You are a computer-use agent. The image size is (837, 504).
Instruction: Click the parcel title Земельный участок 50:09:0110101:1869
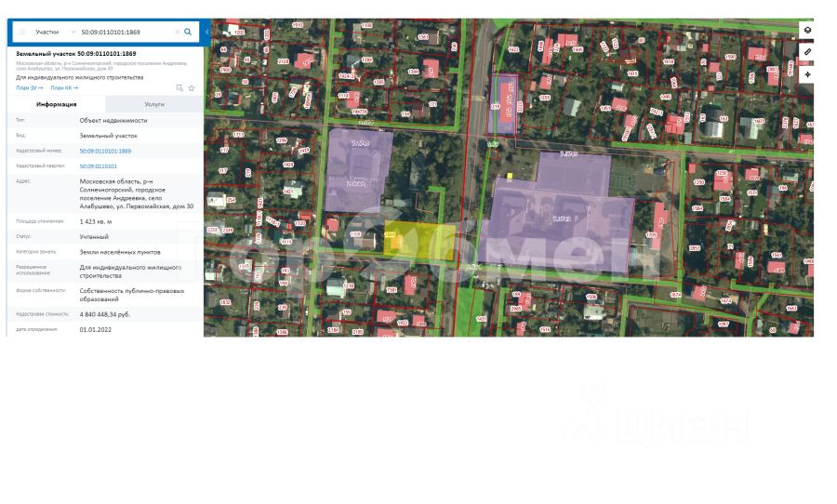[76, 54]
